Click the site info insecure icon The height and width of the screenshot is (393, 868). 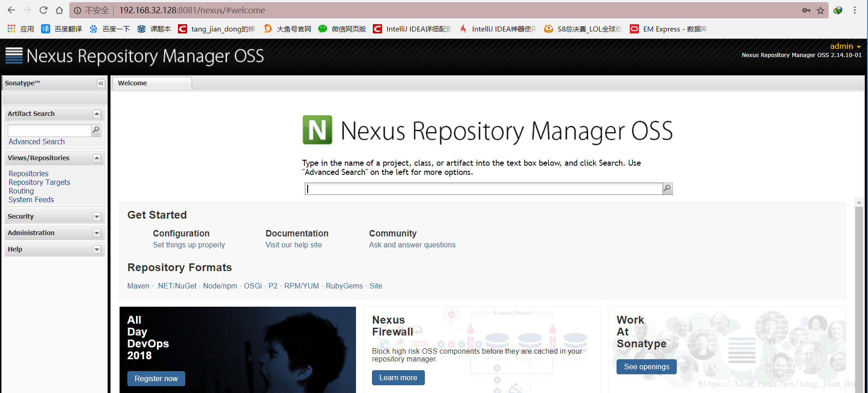(78, 10)
